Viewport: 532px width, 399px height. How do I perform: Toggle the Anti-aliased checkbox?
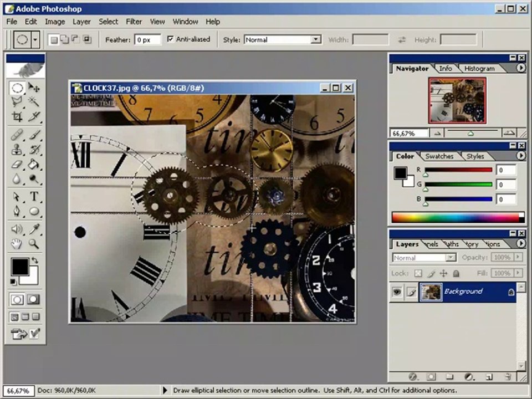[170, 39]
